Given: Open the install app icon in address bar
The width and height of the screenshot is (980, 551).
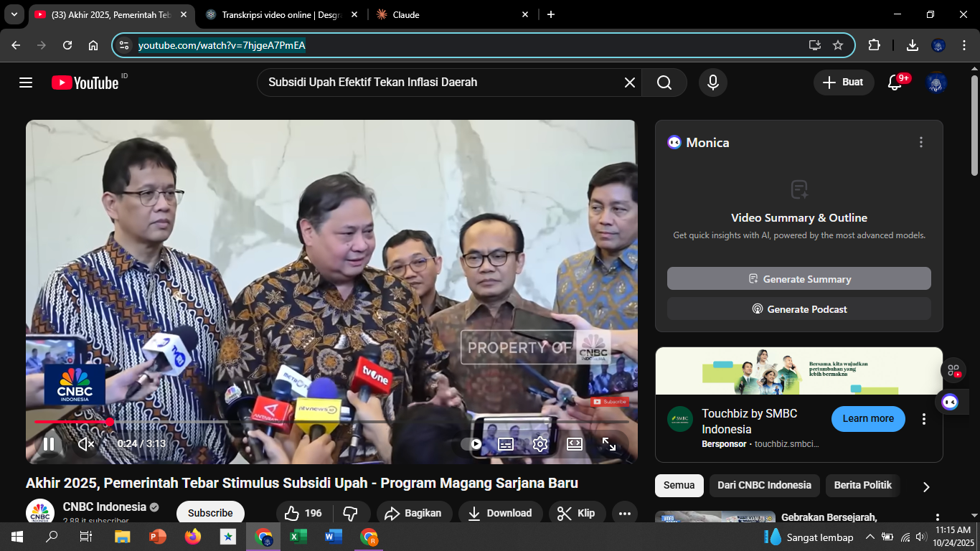Looking at the screenshot, I should click(815, 45).
